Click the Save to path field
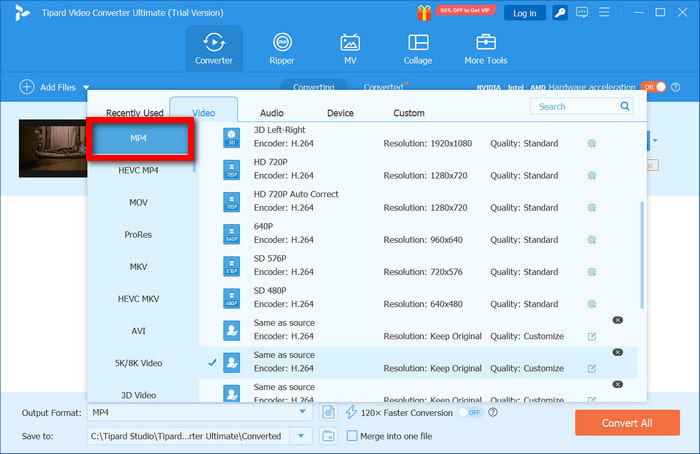This screenshot has height=454, width=700. click(x=188, y=436)
